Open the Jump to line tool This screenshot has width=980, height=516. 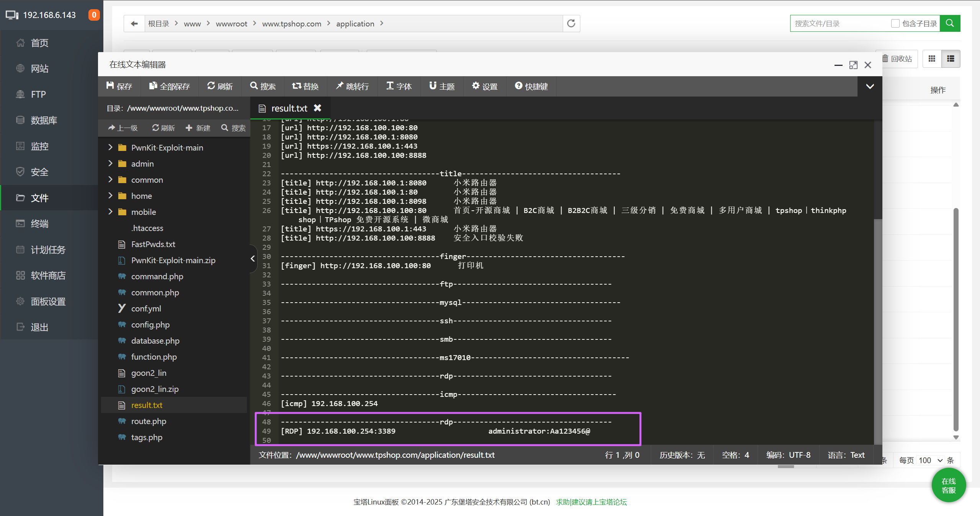352,86
